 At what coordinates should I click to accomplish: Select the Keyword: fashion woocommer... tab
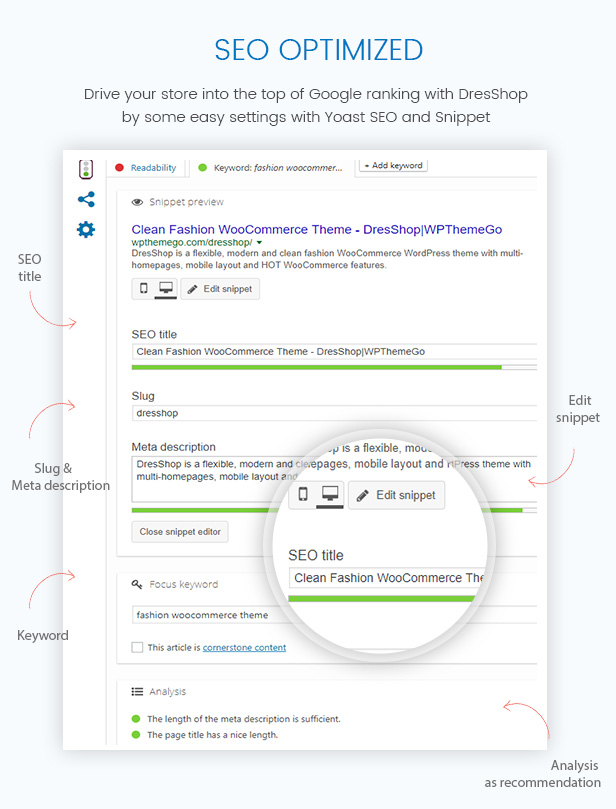click(278, 168)
